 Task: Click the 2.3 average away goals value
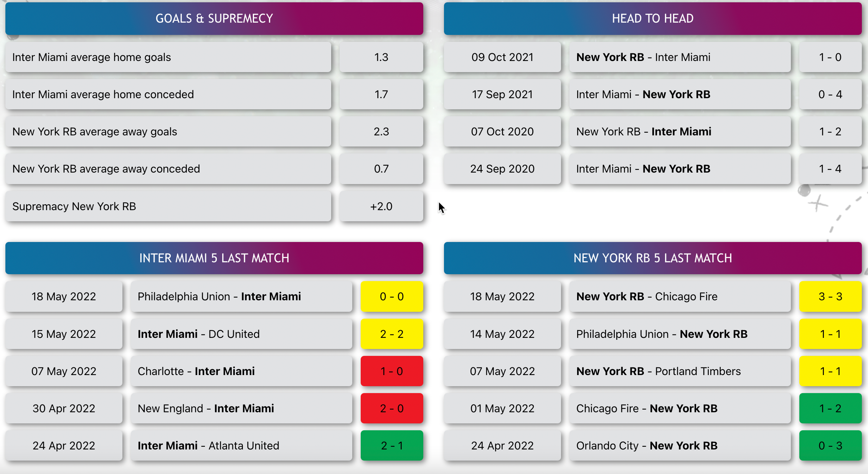(381, 132)
